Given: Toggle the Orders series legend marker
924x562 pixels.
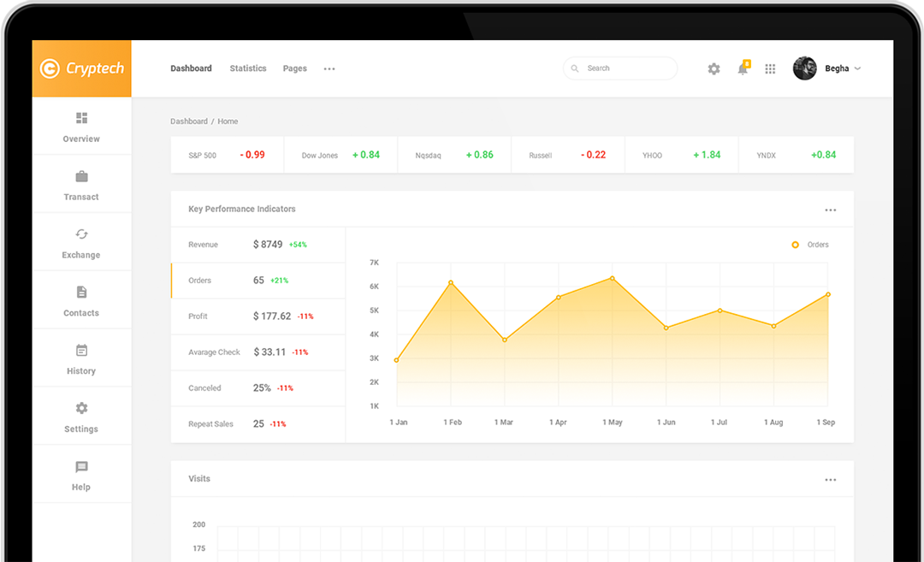Looking at the screenshot, I should click(x=795, y=245).
